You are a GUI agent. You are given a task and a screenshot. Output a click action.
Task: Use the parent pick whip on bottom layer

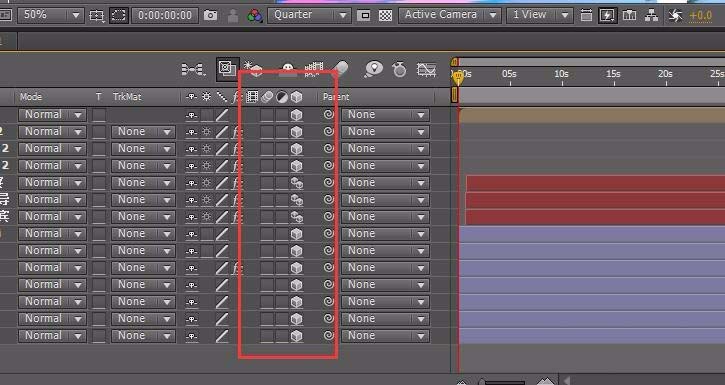[328, 336]
